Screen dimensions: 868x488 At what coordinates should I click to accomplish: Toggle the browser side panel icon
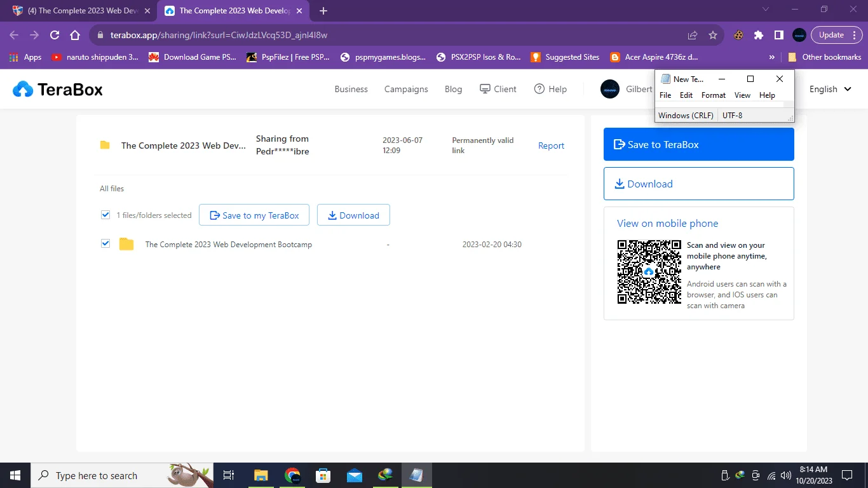(x=779, y=35)
